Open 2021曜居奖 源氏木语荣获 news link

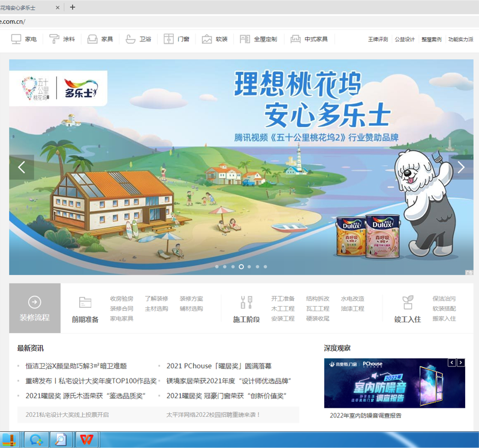click(x=86, y=396)
